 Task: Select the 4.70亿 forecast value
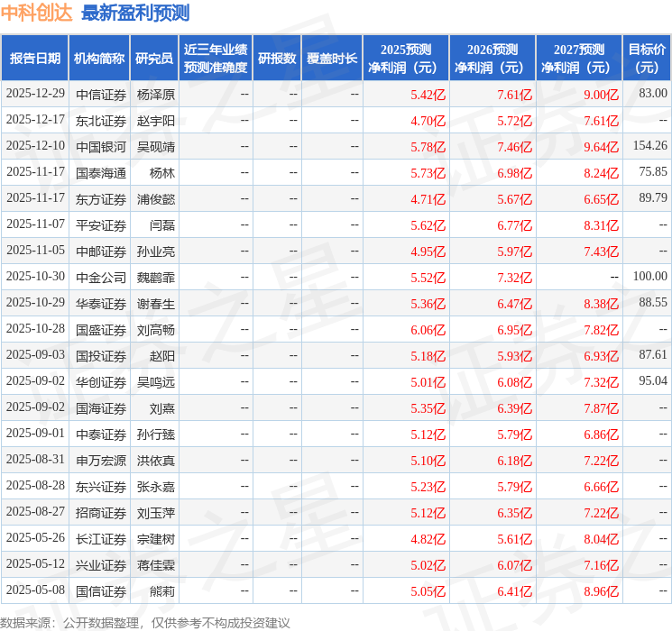[428, 121]
